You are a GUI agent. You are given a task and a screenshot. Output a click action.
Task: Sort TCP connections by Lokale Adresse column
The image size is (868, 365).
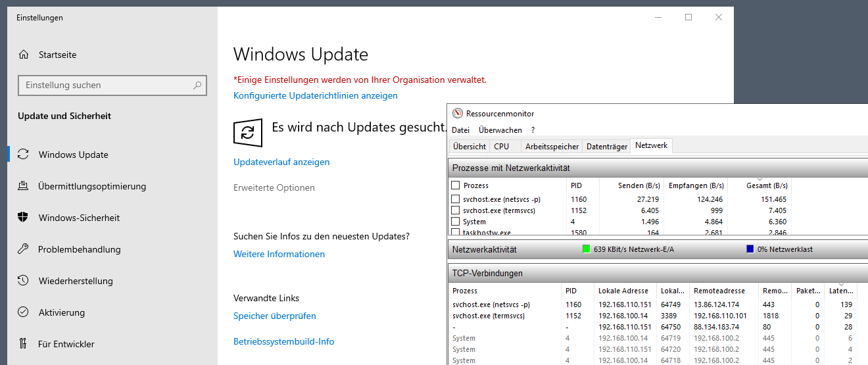tap(625, 291)
